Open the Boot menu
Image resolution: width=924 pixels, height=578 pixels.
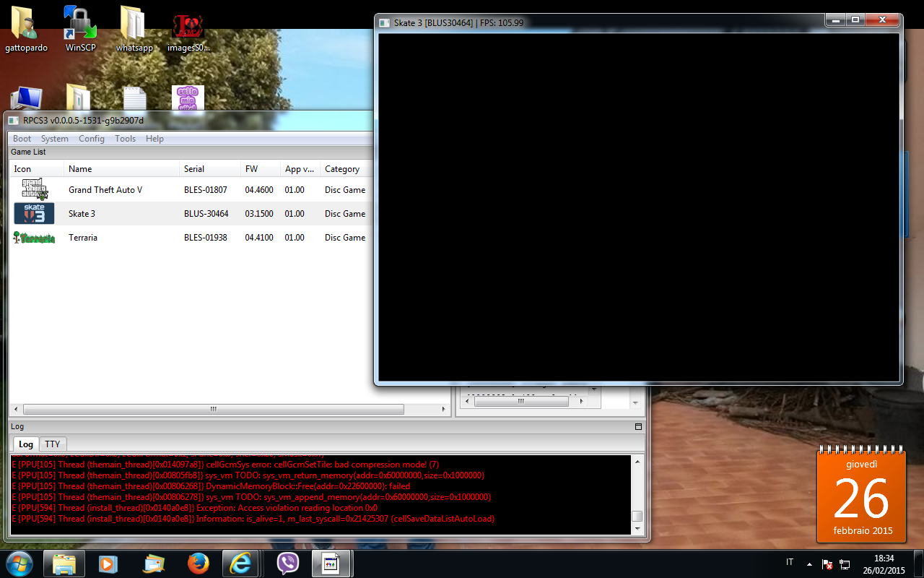point(22,139)
